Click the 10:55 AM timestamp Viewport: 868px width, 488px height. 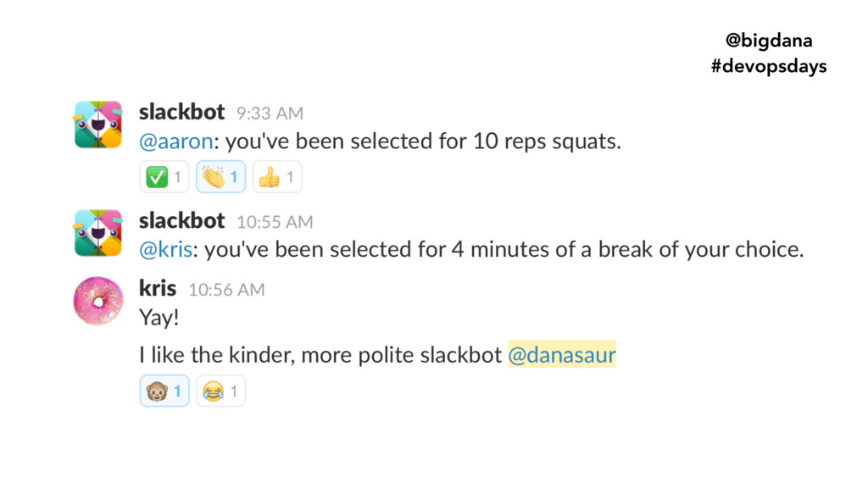pos(275,222)
